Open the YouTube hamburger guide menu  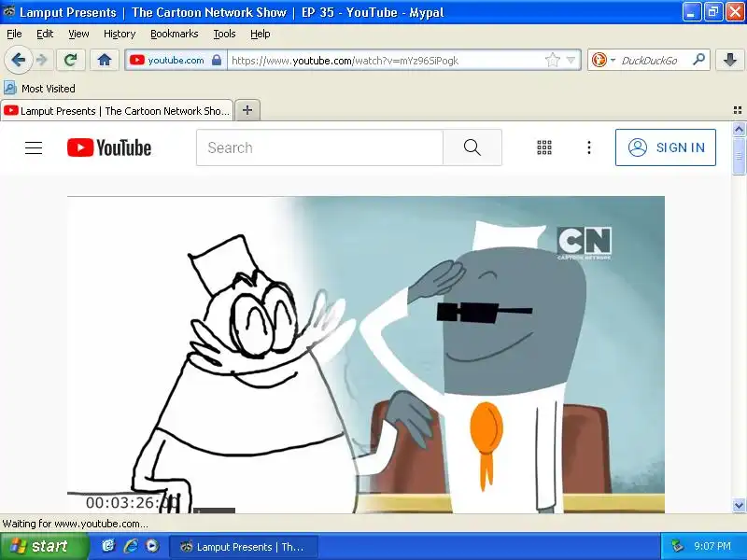34,147
